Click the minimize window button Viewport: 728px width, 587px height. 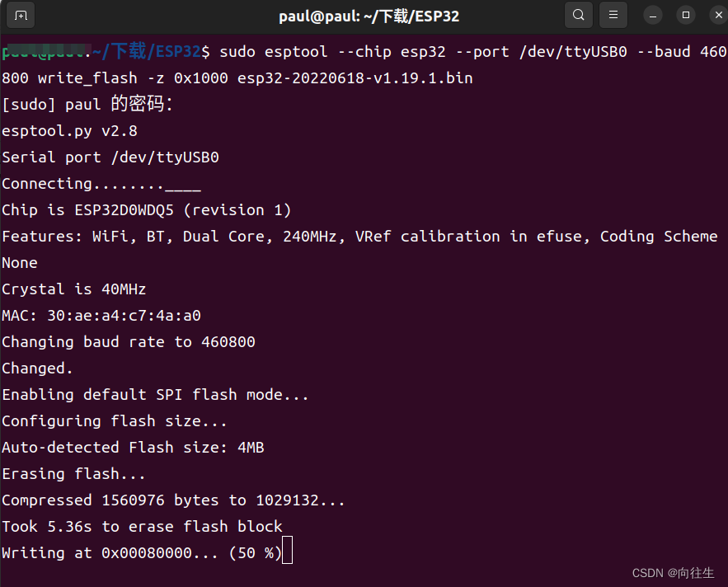click(652, 15)
